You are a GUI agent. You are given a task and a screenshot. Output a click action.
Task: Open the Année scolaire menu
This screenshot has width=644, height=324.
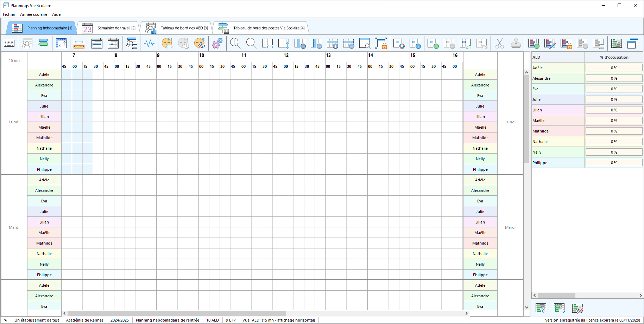pos(34,14)
